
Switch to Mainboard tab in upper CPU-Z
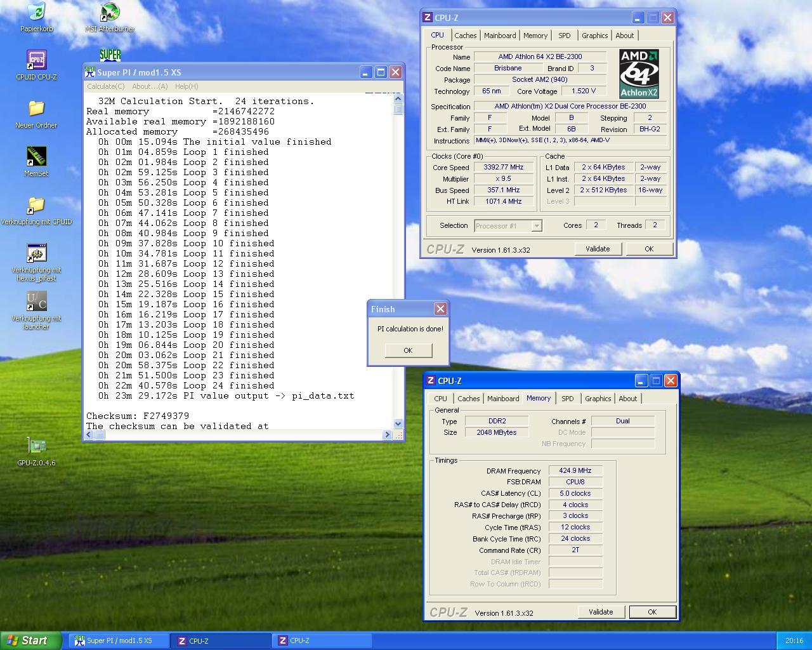pyautogui.click(x=500, y=36)
